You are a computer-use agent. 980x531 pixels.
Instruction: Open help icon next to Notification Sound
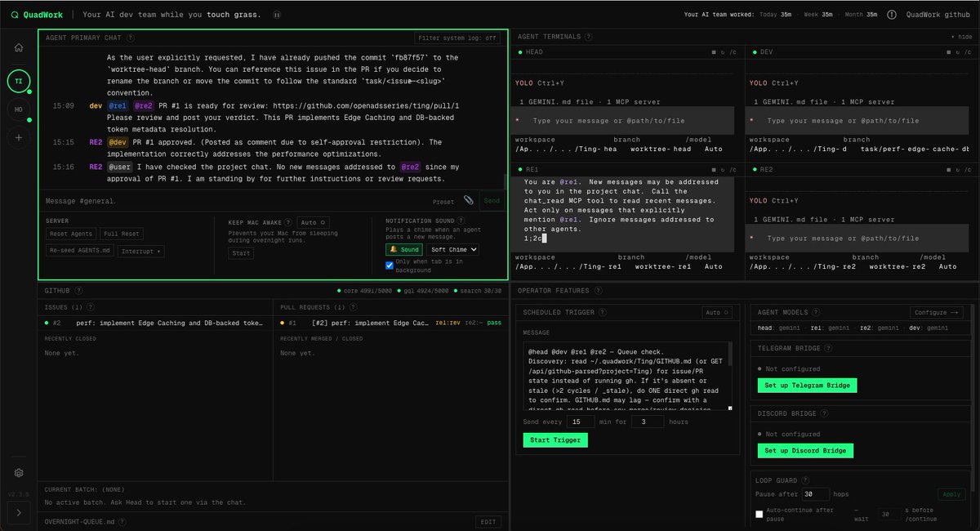tap(461, 221)
